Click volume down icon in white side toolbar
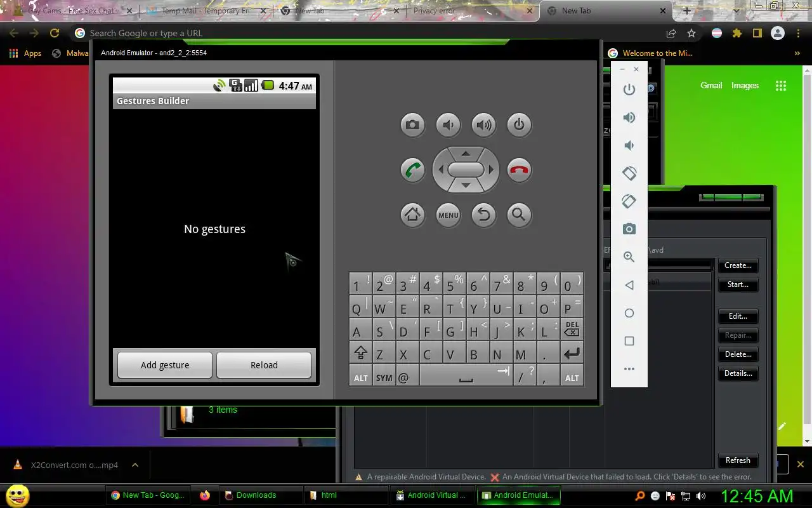The height and width of the screenshot is (508, 812). click(x=629, y=145)
